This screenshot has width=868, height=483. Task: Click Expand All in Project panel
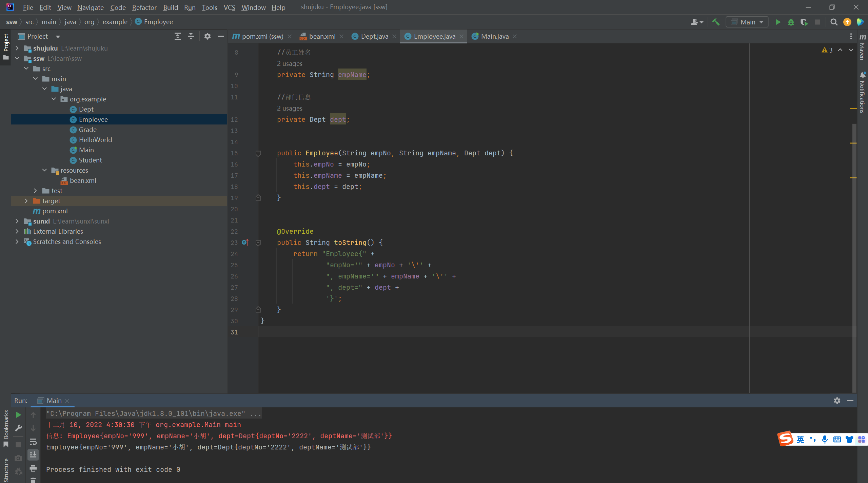177,36
